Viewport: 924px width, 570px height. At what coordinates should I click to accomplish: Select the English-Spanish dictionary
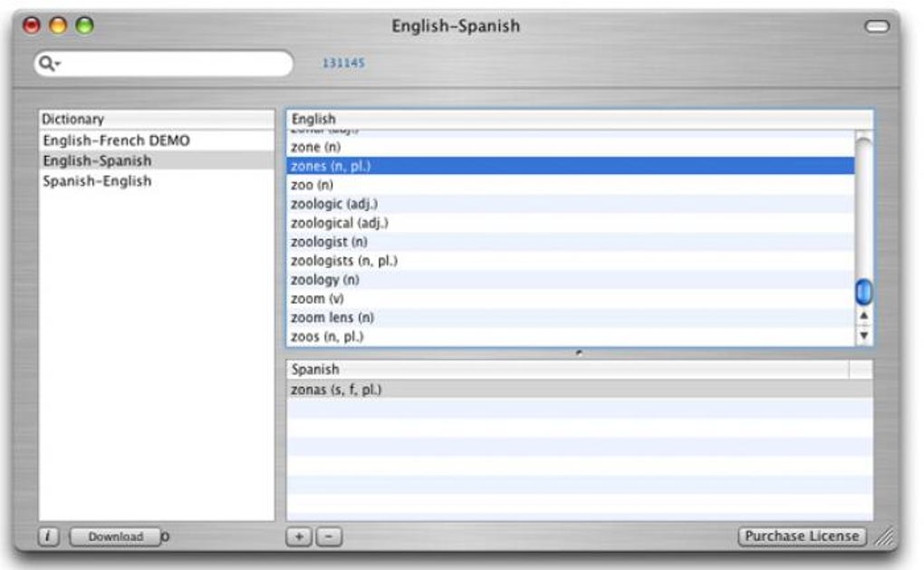[97, 161]
